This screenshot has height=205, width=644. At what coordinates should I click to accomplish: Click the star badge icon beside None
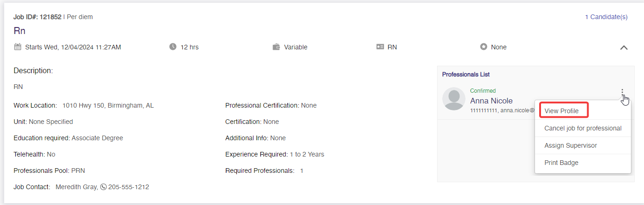coord(484,47)
